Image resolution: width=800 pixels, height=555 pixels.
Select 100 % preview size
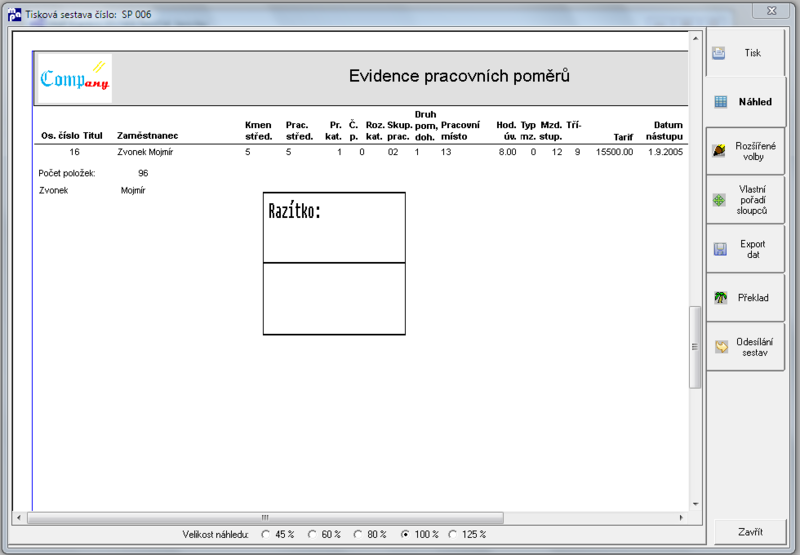pyautogui.click(x=405, y=535)
